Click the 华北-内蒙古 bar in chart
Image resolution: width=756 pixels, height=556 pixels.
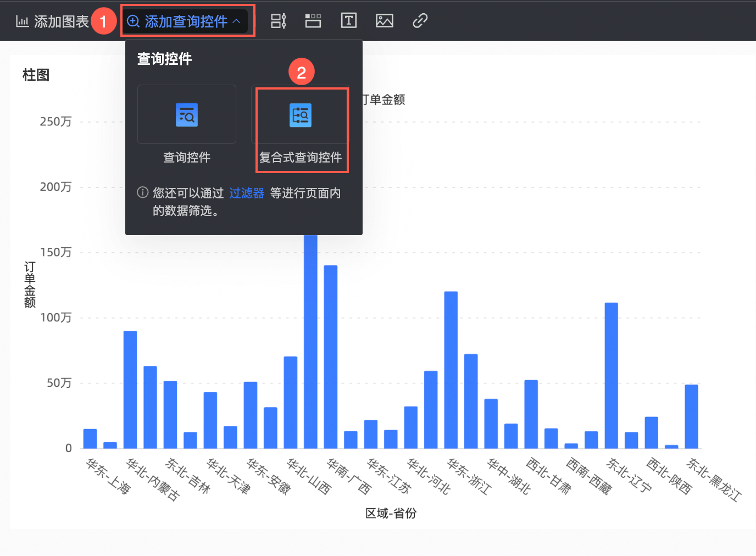(130, 390)
